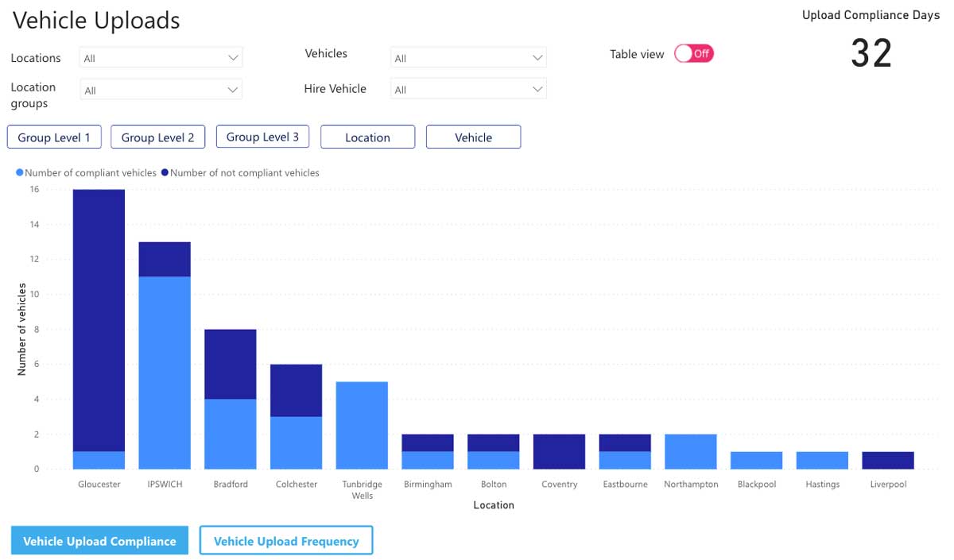
Task: Click the compliant vehicles legend dot
Action: coord(20,172)
